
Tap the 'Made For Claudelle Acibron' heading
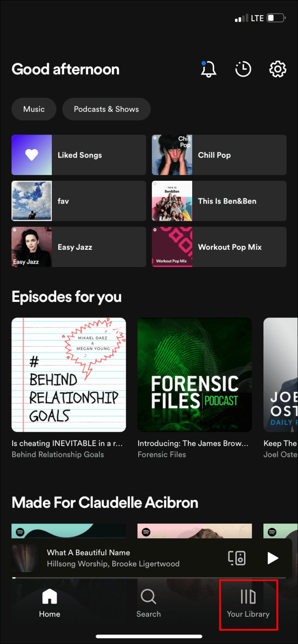(x=105, y=503)
